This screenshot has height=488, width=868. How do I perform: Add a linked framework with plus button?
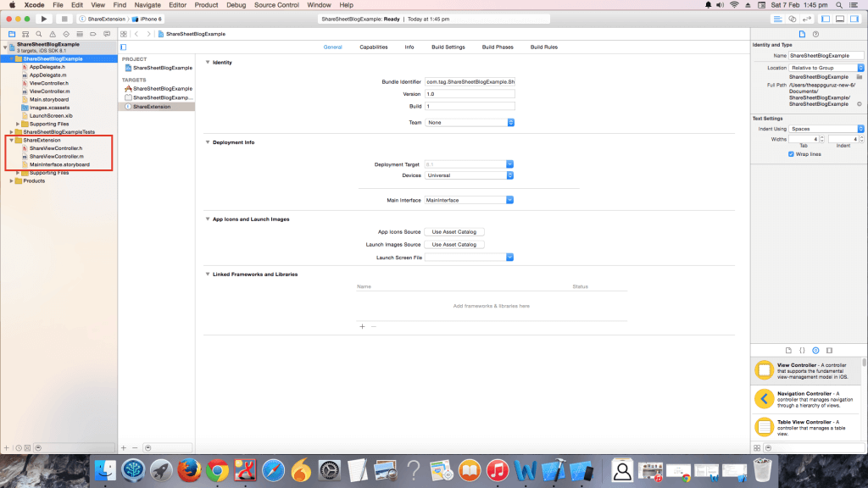362,326
